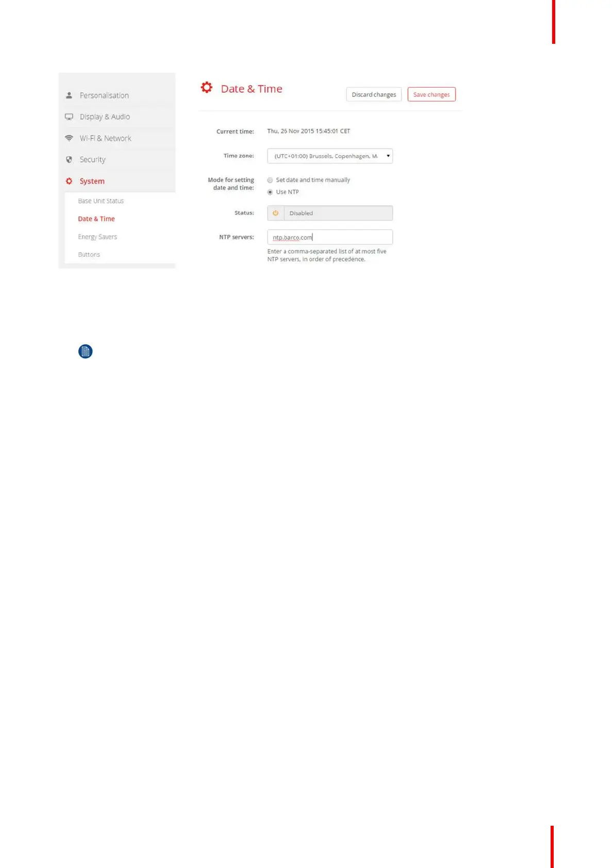The height and width of the screenshot is (868, 614).
Task: Click the gear icon beside Date & Time heading
Action: click(x=207, y=88)
